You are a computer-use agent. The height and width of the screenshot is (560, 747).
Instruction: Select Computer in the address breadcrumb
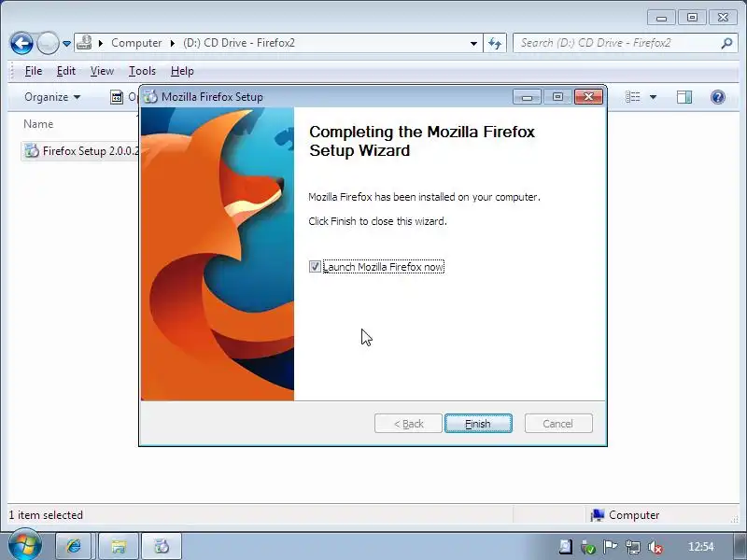pos(136,43)
